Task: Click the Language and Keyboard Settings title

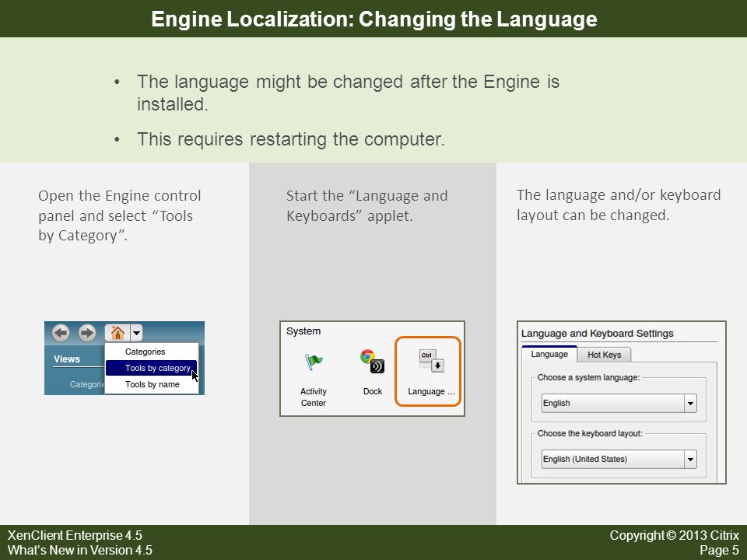Action: tap(598, 334)
